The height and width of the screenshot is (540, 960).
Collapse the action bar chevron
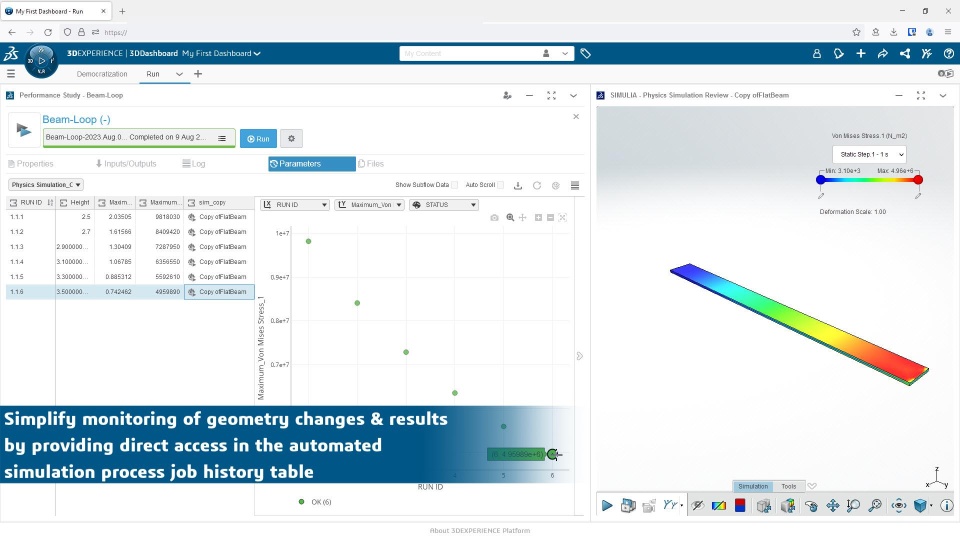pos(812,486)
